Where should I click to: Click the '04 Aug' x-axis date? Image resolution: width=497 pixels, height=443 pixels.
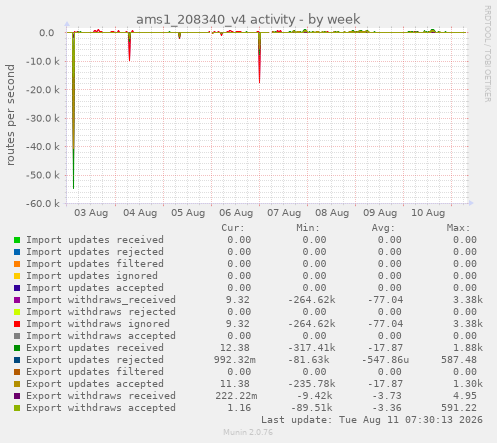click(140, 213)
